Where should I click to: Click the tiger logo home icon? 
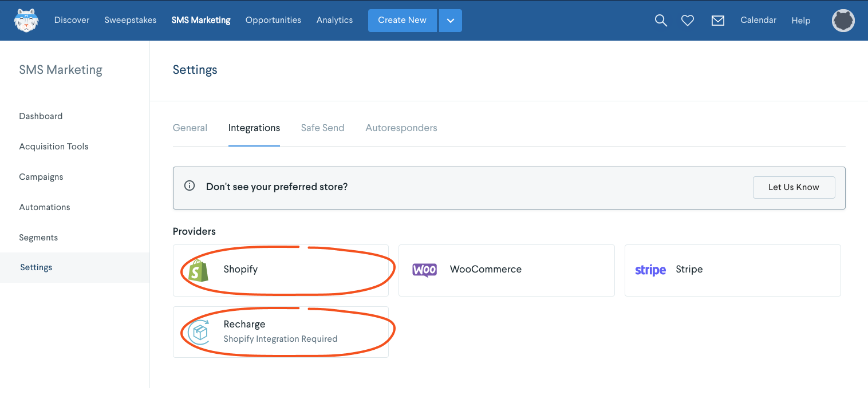coord(27,20)
